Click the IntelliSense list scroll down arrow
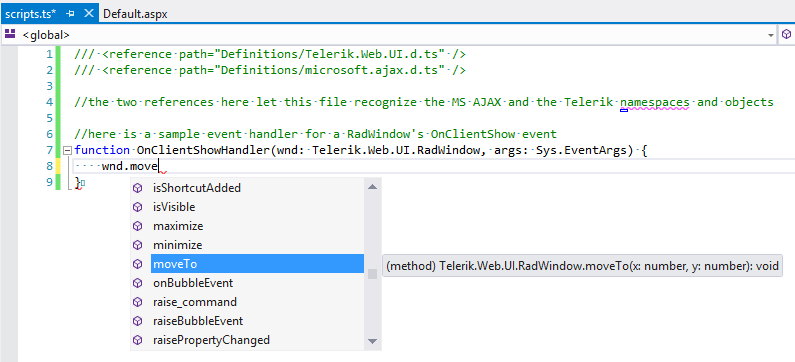The height and width of the screenshot is (362, 795). pyautogui.click(x=373, y=341)
